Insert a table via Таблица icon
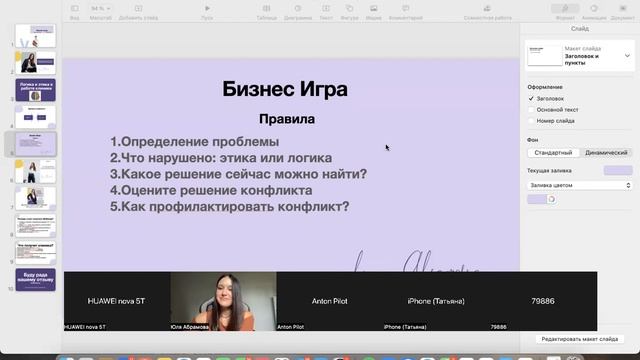This screenshot has width=640, height=360. pos(267,9)
